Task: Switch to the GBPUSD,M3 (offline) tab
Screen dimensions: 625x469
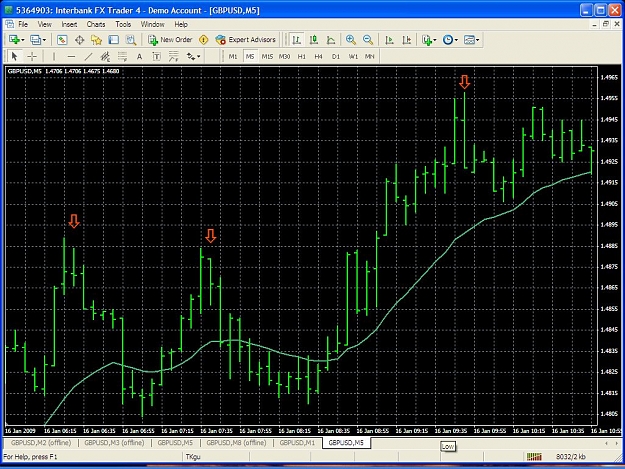Action: click(114, 442)
